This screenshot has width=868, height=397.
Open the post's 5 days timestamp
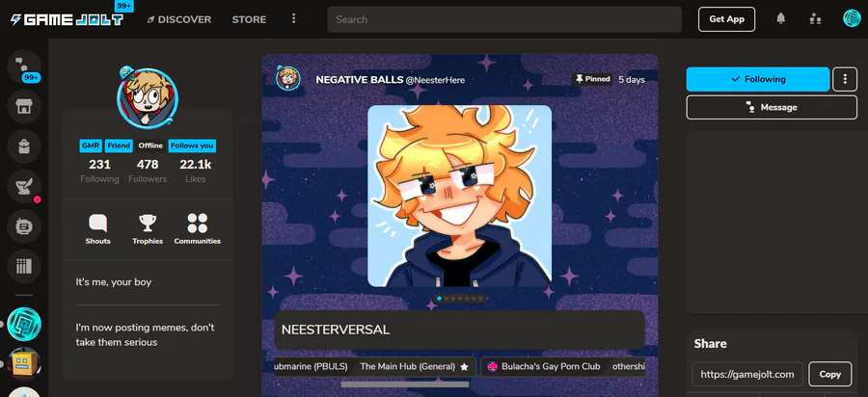click(632, 80)
